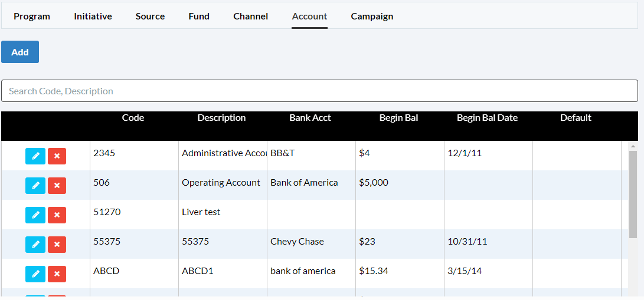Edit the Liver test row 51270
Screen dimensions: 644x300
35,215
